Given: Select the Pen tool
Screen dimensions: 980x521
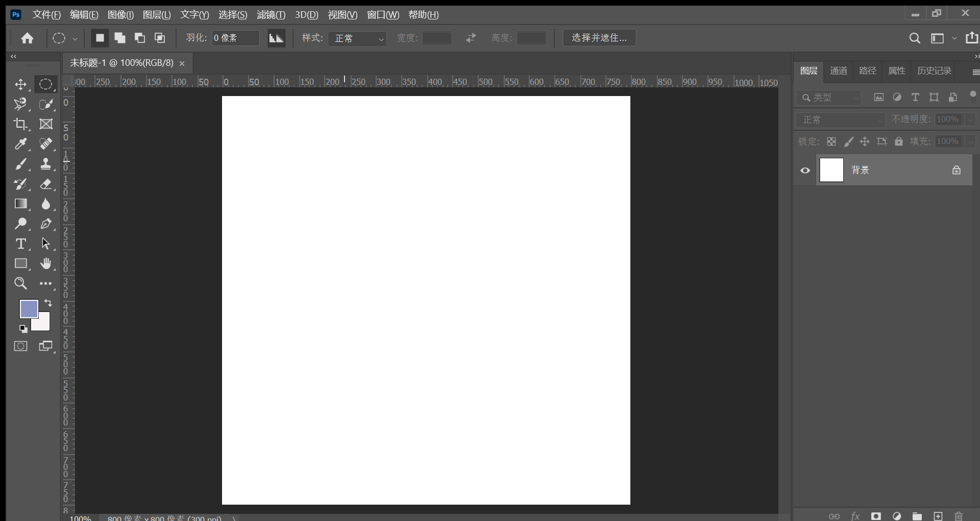Looking at the screenshot, I should tap(46, 224).
